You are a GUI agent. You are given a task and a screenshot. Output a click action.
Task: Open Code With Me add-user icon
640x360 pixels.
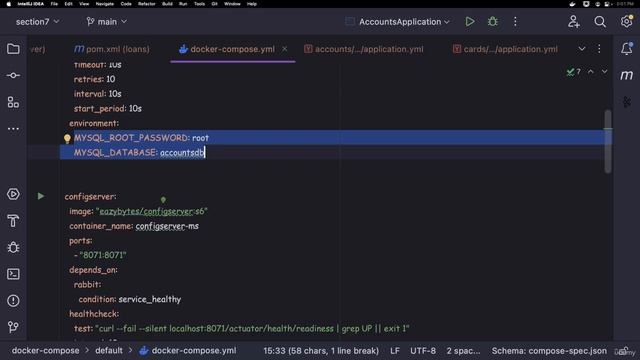[573, 22]
